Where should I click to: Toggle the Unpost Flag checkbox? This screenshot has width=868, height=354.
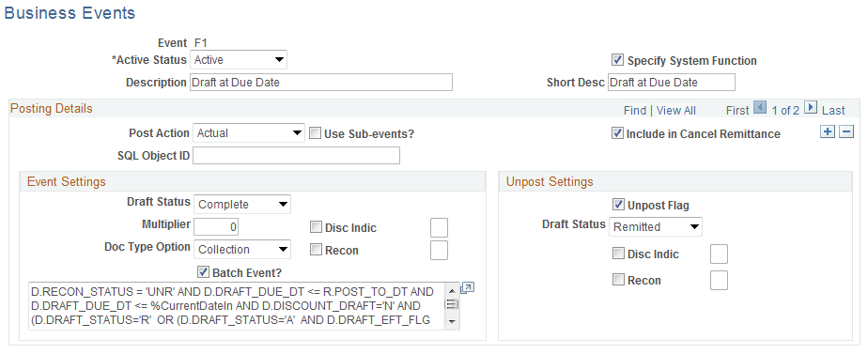coord(618,205)
